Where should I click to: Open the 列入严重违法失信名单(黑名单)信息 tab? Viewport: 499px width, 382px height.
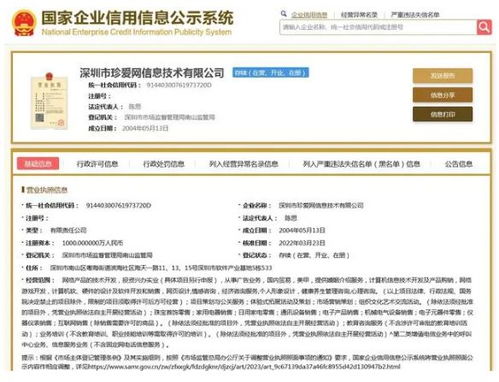[361, 164]
